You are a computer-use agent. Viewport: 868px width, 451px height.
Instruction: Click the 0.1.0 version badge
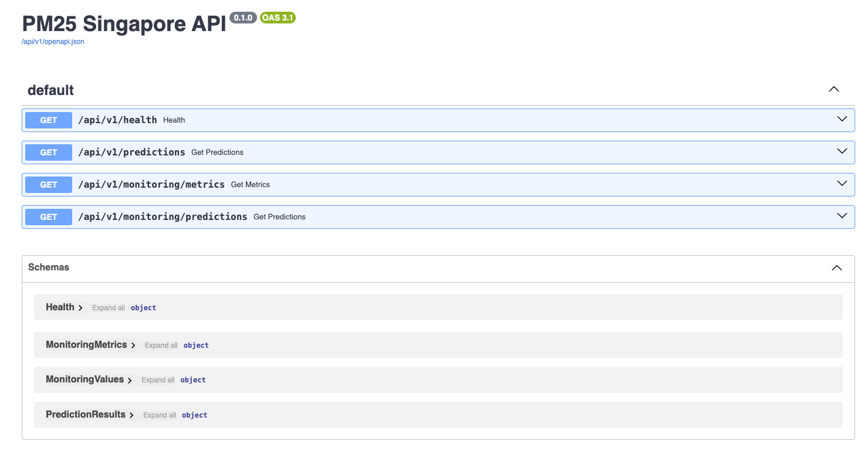pyautogui.click(x=243, y=18)
